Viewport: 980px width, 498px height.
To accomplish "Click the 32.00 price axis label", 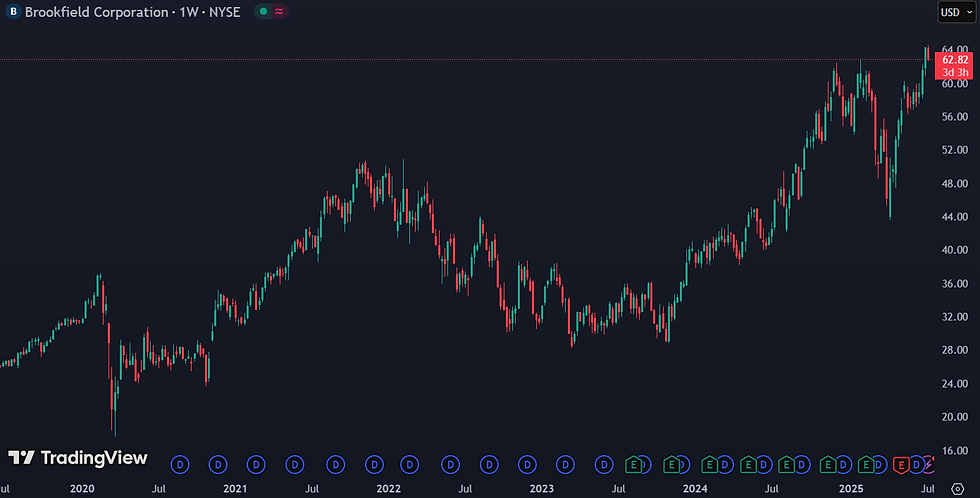I will pos(954,317).
